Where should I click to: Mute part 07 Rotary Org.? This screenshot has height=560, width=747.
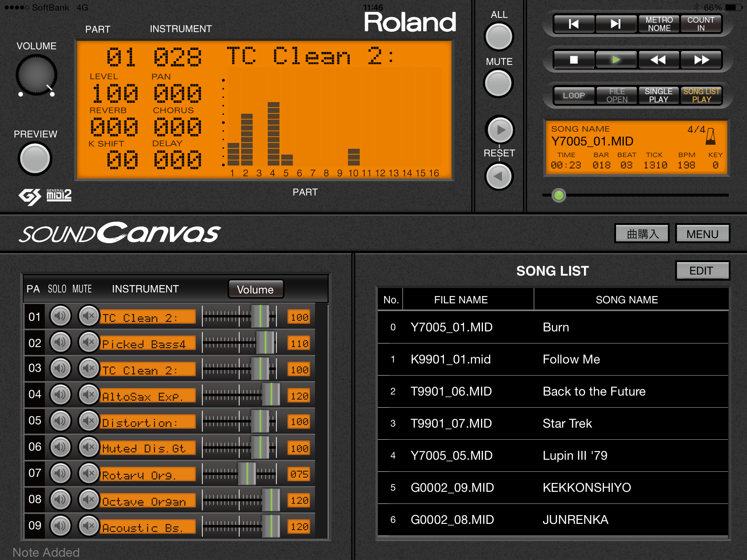(89, 474)
